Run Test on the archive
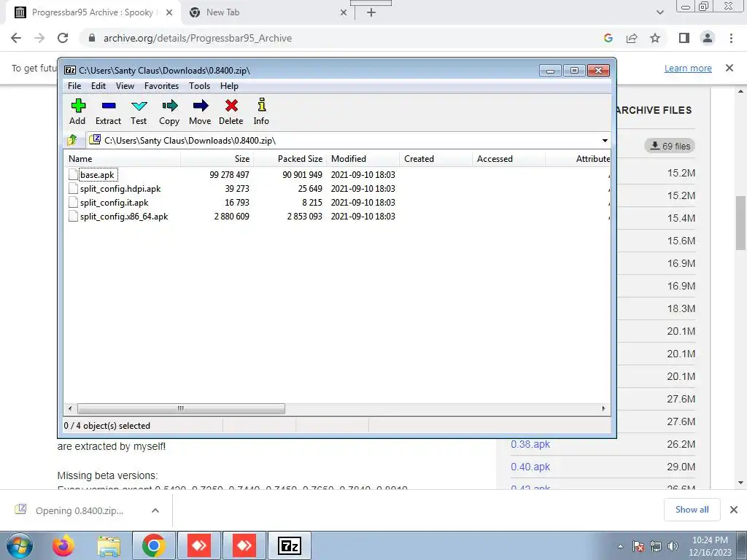Viewport: 747px width, 560px height. (x=139, y=112)
